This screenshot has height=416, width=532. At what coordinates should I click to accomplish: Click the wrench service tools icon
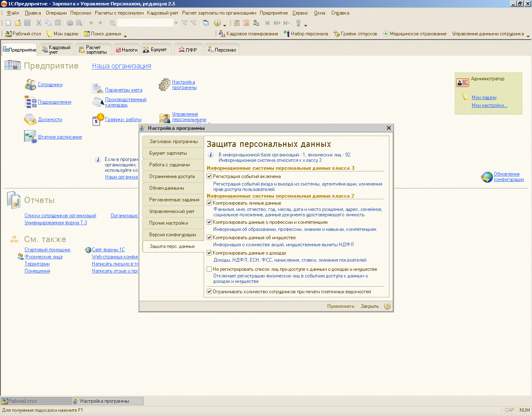(x=298, y=23)
